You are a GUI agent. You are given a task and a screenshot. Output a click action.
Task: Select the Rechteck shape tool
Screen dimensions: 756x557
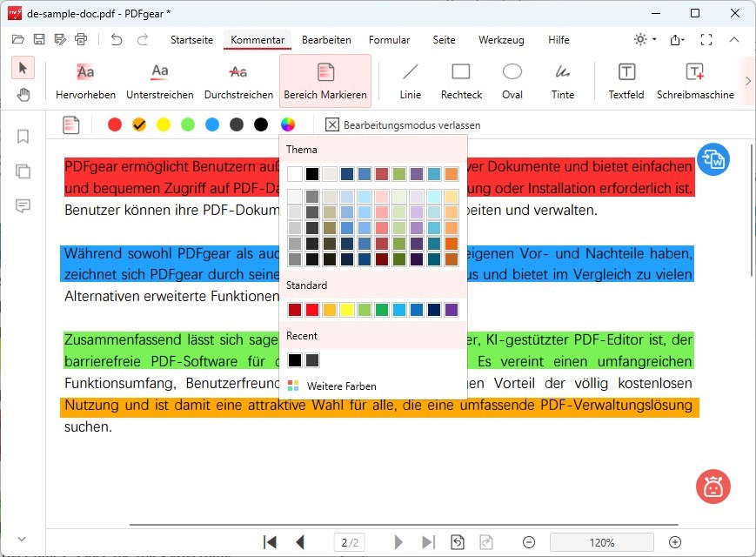[x=461, y=81]
